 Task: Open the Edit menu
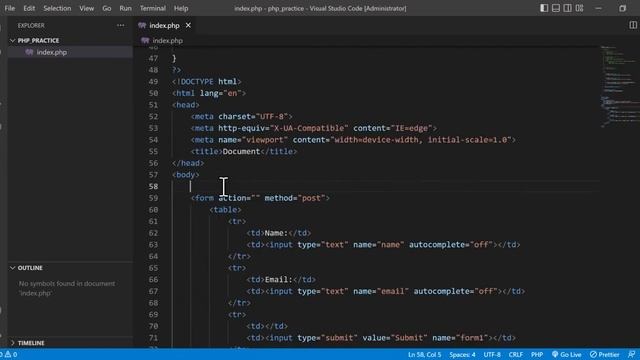(29, 8)
